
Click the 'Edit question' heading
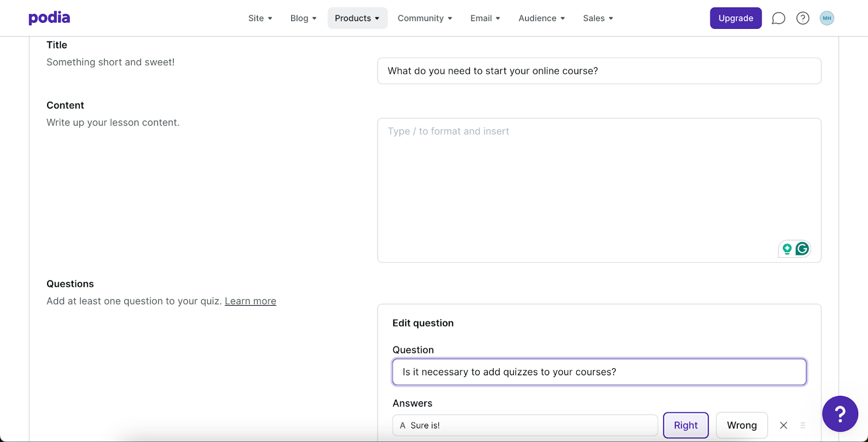[423, 323]
